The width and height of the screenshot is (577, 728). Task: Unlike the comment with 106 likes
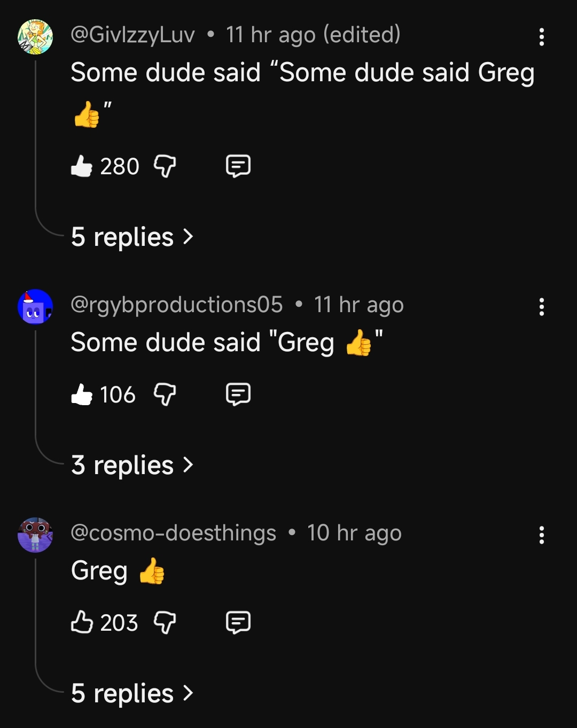pyautogui.click(x=82, y=394)
